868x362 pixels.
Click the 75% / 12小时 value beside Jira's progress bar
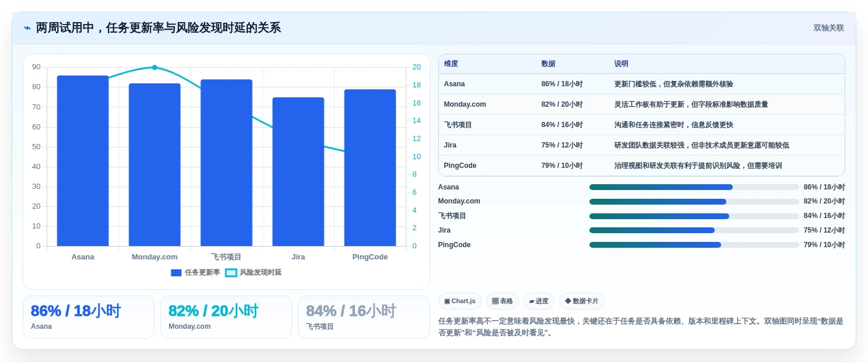[x=824, y=230]
